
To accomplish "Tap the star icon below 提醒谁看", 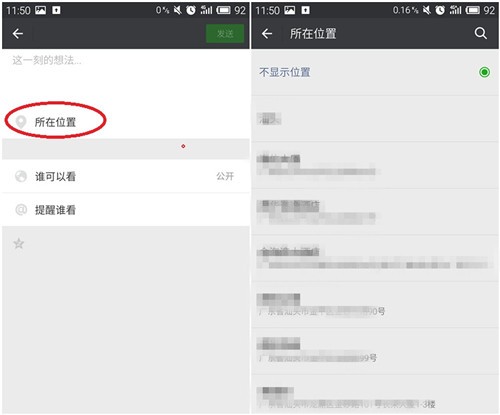I will (x=19, y=243).
